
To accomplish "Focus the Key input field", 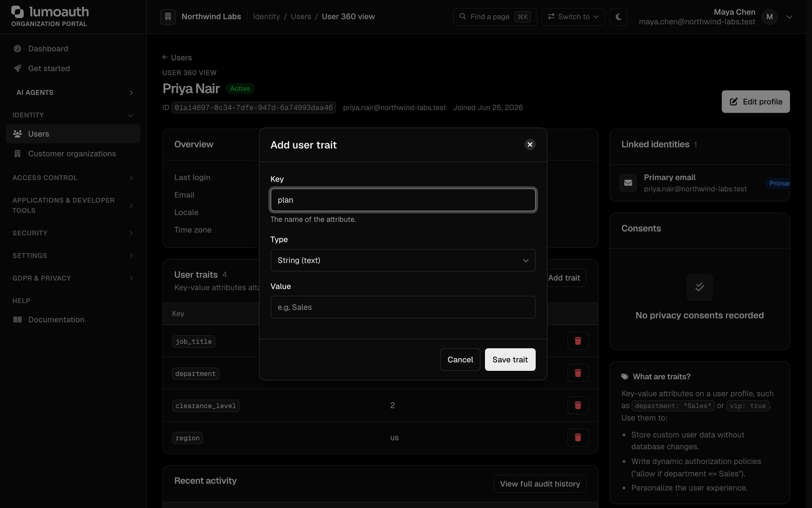I will [403, 200].
